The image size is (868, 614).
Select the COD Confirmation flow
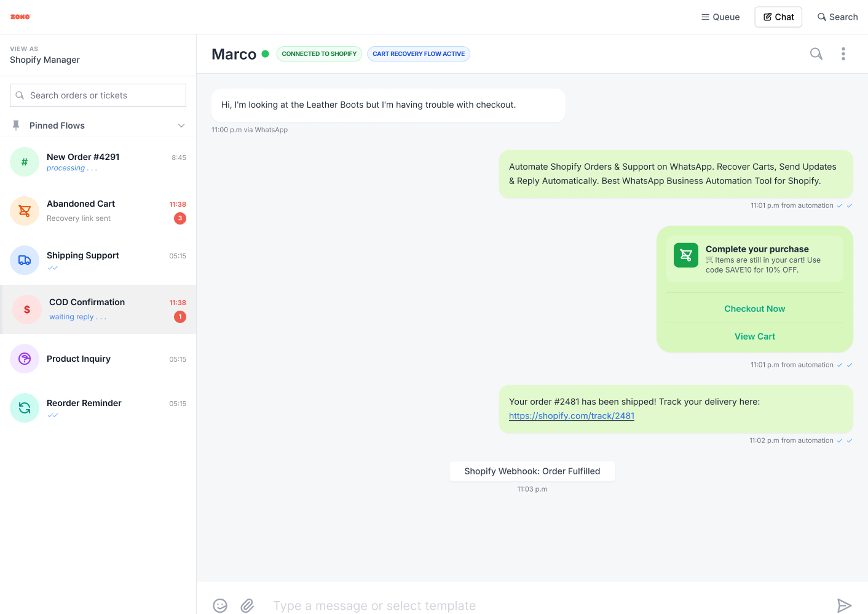pos(98,309)
